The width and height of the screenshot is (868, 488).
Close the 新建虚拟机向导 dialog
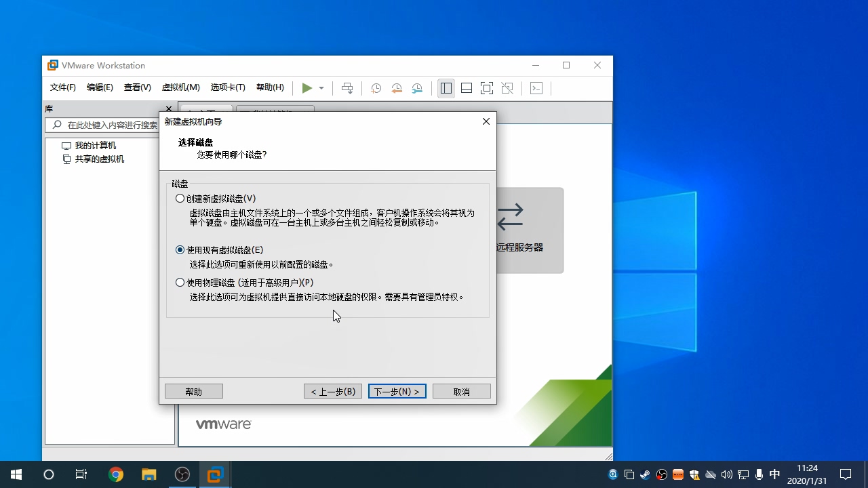click(486, 121)
